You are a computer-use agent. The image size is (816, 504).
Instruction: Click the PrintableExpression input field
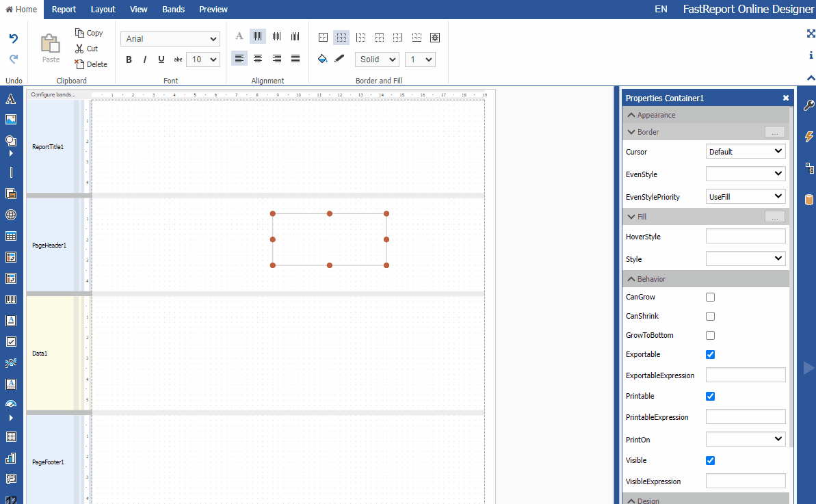746,417
